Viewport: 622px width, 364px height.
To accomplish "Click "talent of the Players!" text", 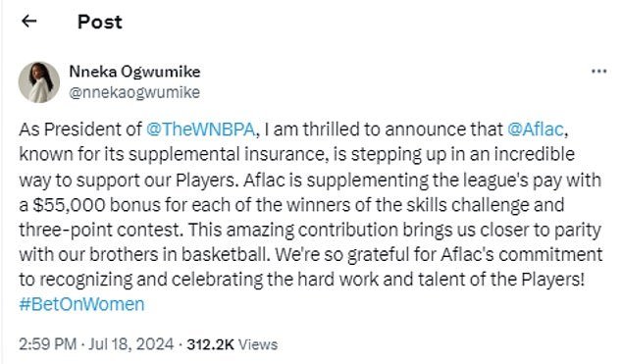I will pos(501,280).
